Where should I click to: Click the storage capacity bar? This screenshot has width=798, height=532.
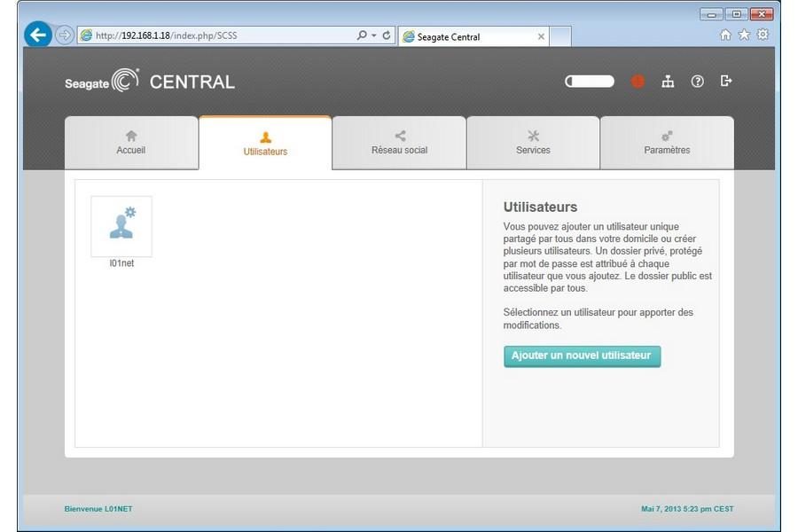tap(590, 81)
